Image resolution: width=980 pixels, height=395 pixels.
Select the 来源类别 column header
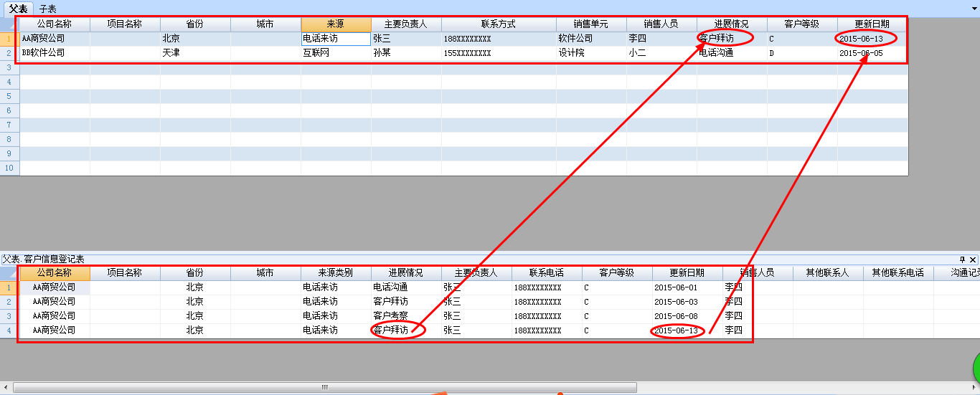click(x=336, y=273)
